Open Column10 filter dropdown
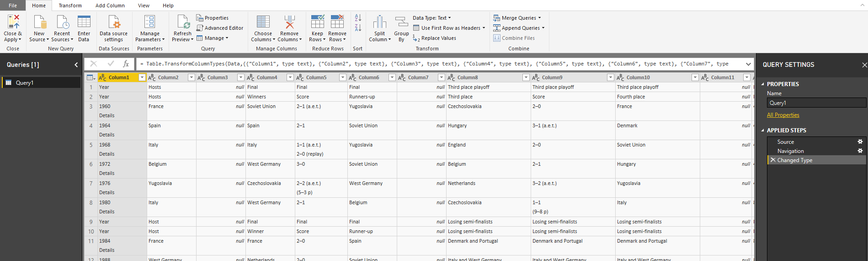Viewport: 868px width, 261px height. [x=695, y=77]
